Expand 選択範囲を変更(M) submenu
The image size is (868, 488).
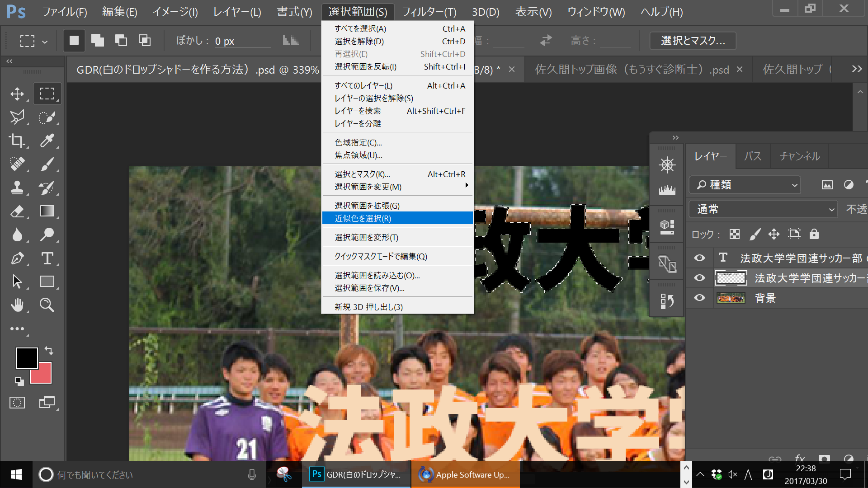tap(397, 187)
